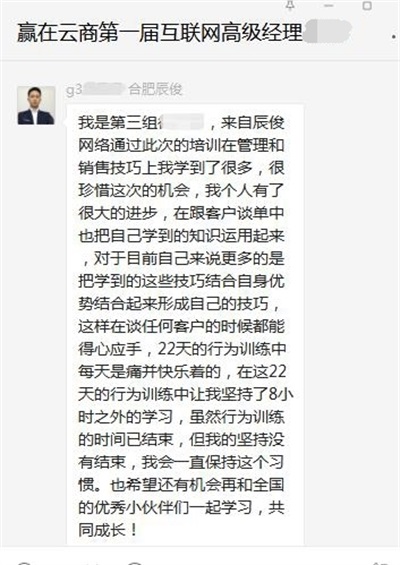Pin the chat window on top
The image size is (400, 565).
point(290,5)
